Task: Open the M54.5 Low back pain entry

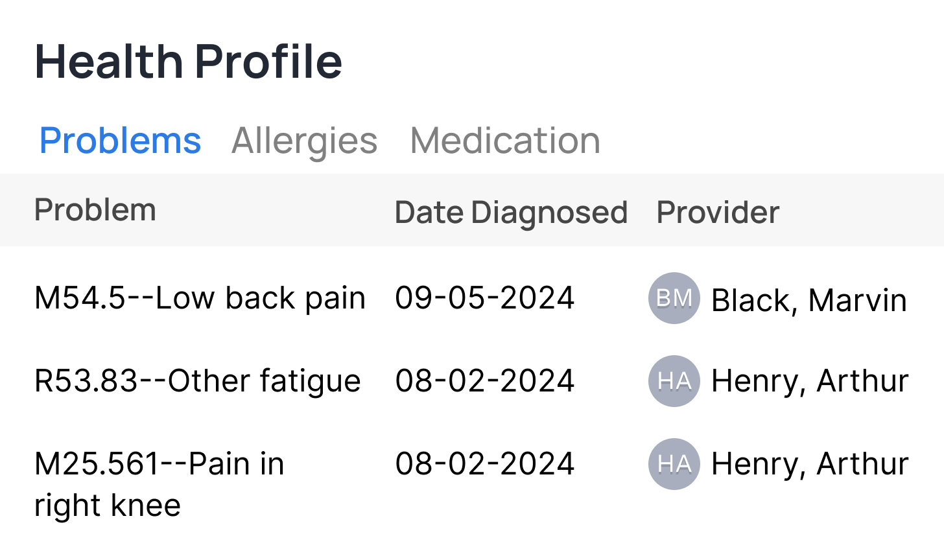Action: (x=200, y=298)
